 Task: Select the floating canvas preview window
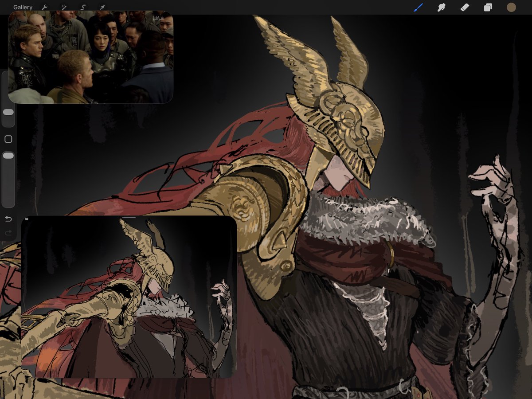click(x=129, y=297)
